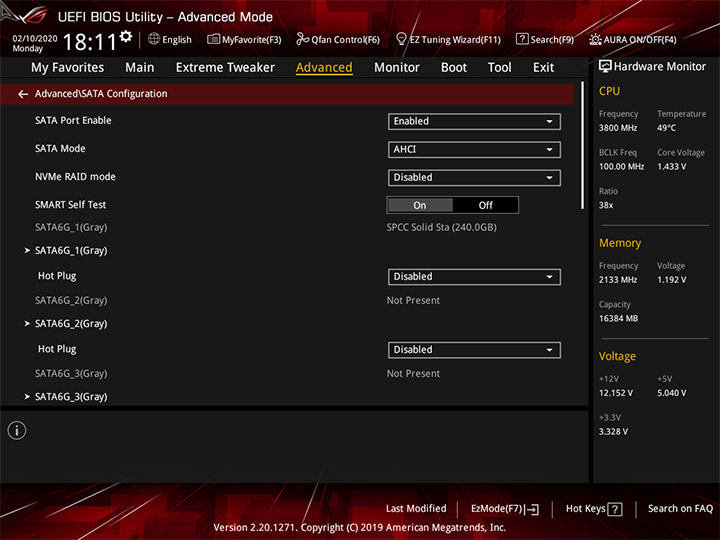Click +3.3V value 3.328 V
This screenshot has width=720, height=540.
[613, 432]
